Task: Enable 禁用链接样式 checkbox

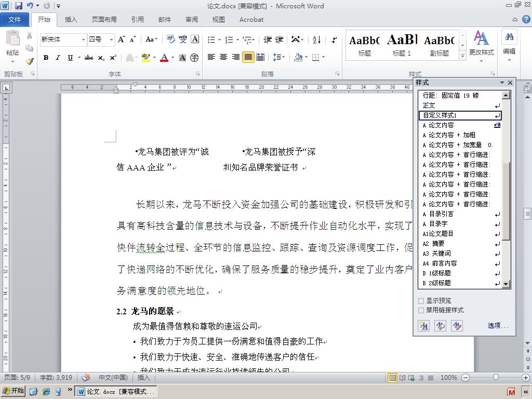Action: (421, 310)
